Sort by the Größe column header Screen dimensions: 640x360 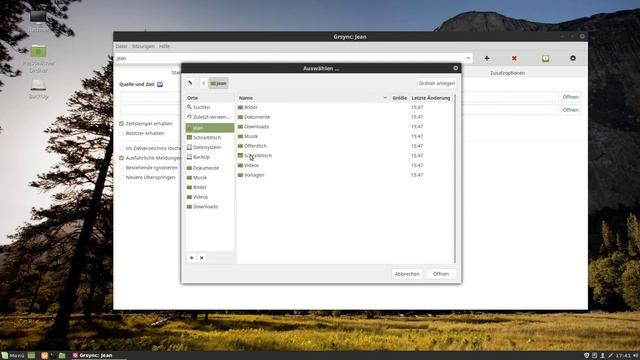(x=399, y=98)
